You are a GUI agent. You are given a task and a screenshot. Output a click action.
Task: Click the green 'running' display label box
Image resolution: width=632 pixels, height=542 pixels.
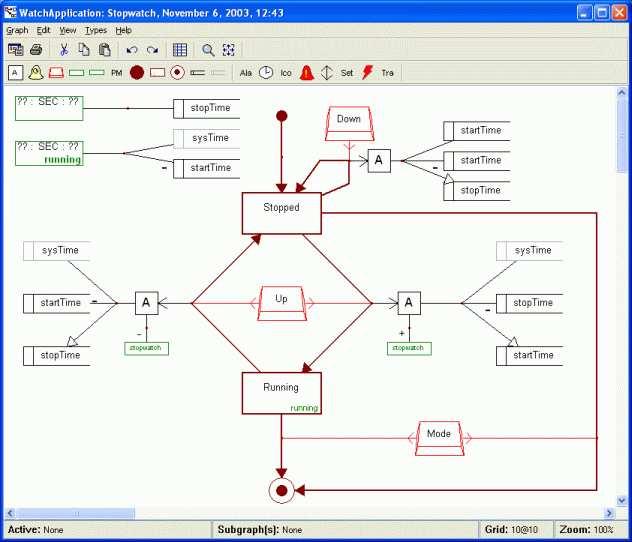(x=49, y=153)
